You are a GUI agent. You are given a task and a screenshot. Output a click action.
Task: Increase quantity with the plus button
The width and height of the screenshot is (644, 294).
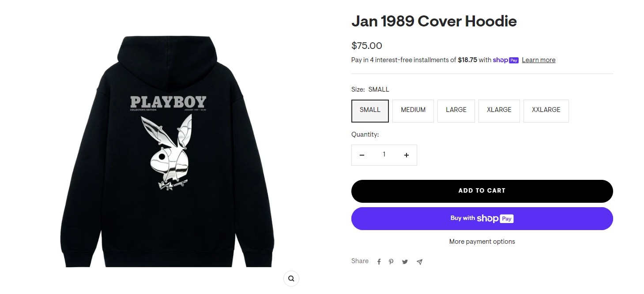tap(407, 155)
